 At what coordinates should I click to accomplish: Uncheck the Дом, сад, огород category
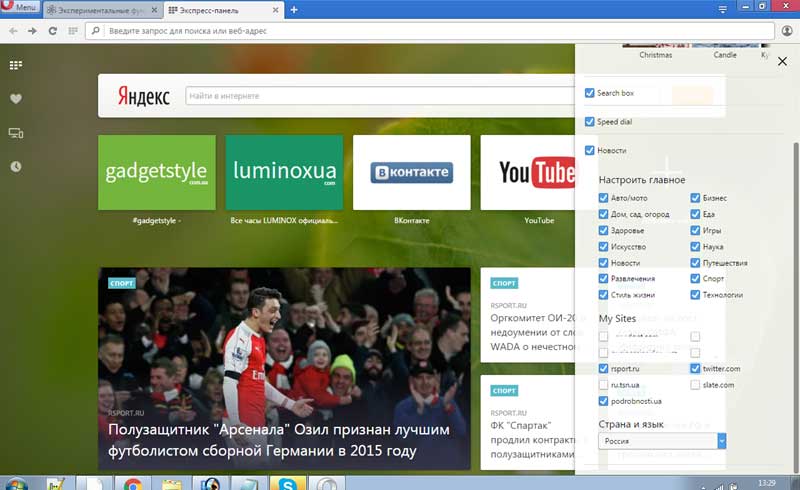coord(604,214)
